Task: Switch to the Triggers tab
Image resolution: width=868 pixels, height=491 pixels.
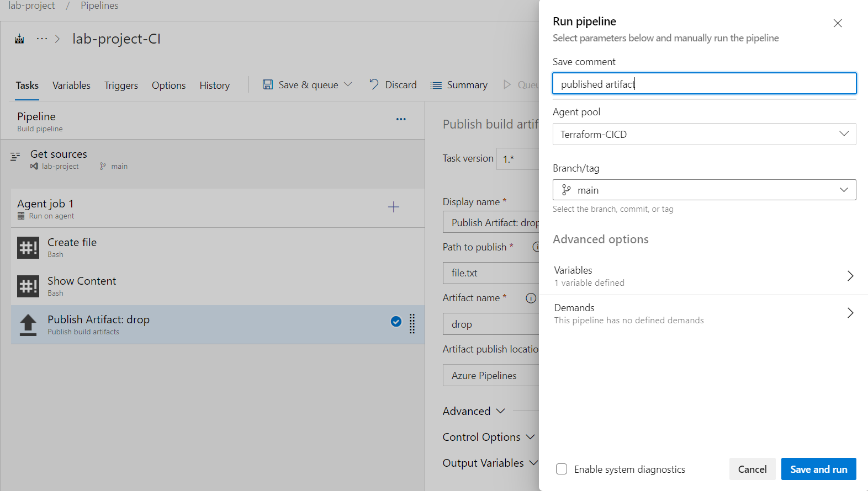Action: coord(121,86)
